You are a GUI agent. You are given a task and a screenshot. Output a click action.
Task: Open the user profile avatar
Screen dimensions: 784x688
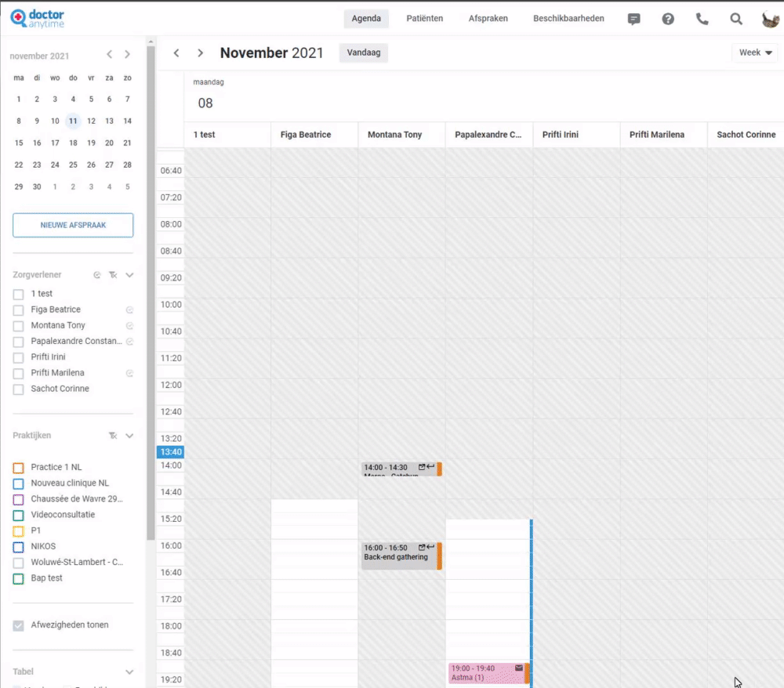tap(770, 19)
